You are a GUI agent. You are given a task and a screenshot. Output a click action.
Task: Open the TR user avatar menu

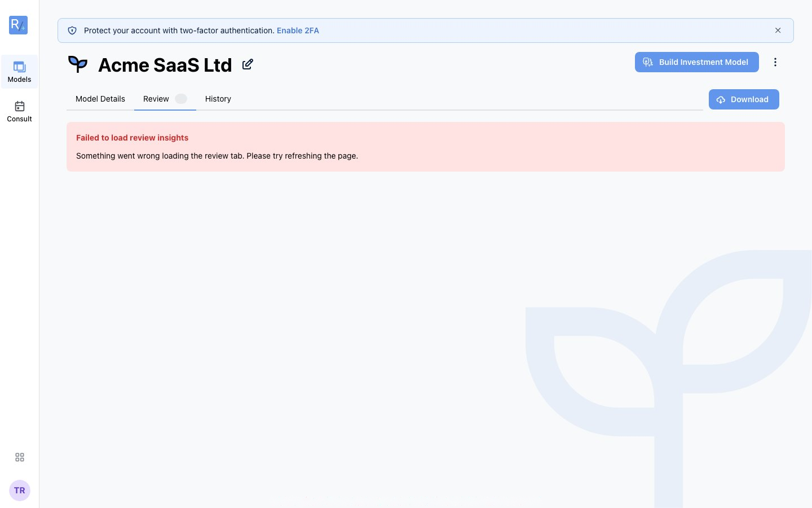click(20, 491)
